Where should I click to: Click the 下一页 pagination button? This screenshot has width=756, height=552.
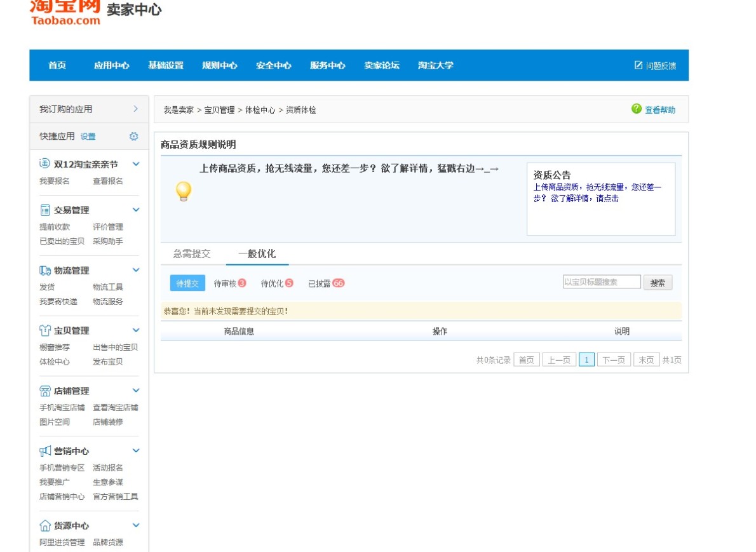tap(614, 360)
